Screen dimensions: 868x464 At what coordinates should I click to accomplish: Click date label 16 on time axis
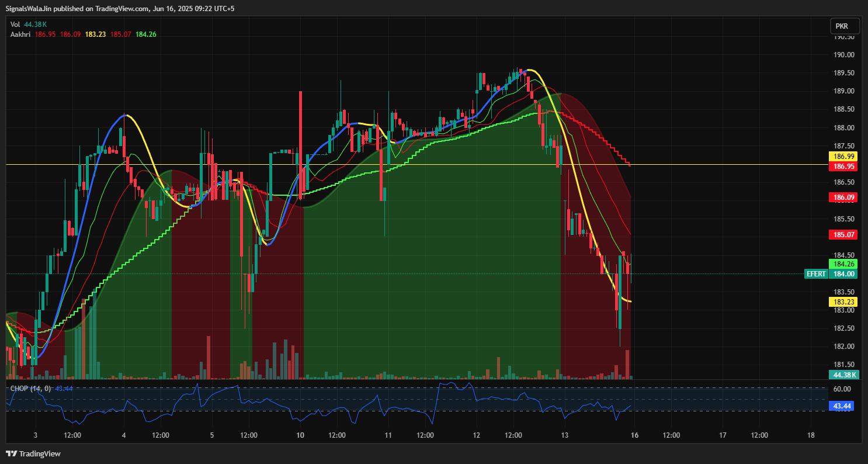(635, 435)
